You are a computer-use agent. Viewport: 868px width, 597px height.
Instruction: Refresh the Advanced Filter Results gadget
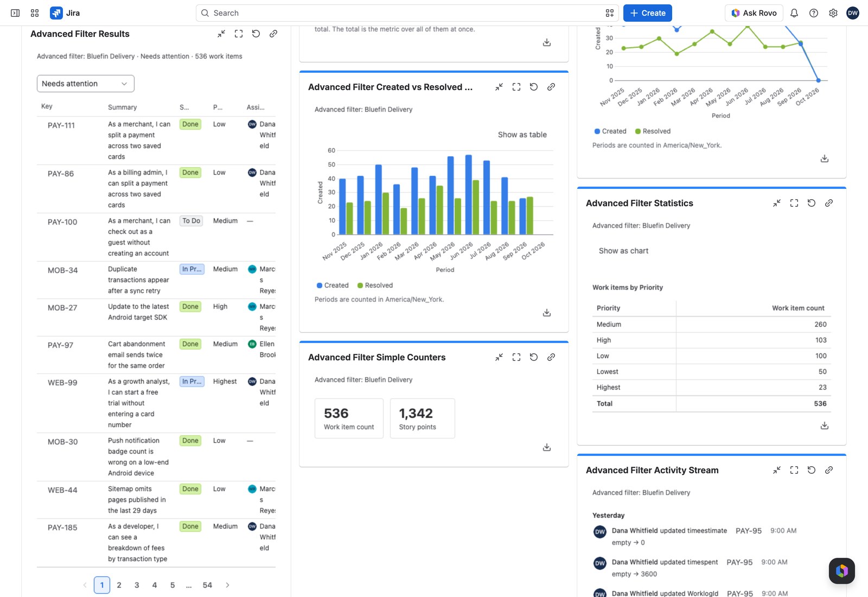click(256, 34)
